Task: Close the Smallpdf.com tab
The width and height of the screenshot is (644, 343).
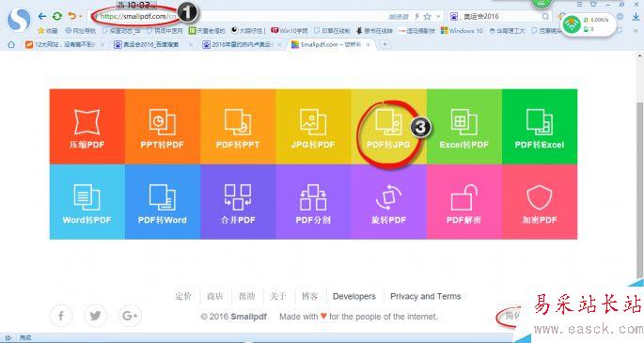Action: [369, 44]
